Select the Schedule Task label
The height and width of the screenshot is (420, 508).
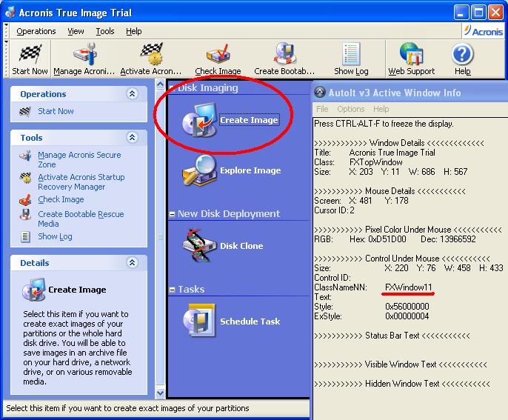pos(250,321)
